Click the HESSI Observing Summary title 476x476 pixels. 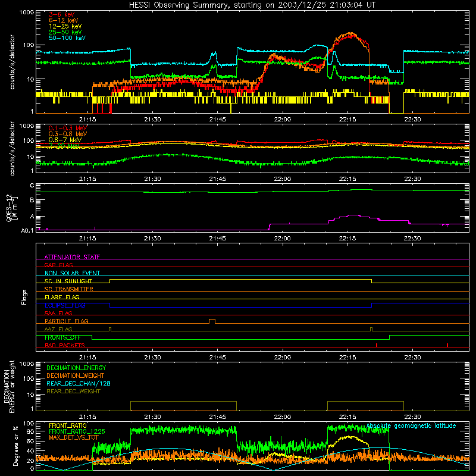(252, 5)
